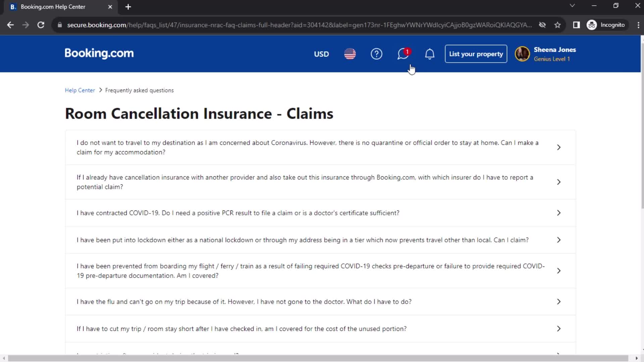Expand the cut trip short question
The image size is (644, 362).
[x=320, y=329]
